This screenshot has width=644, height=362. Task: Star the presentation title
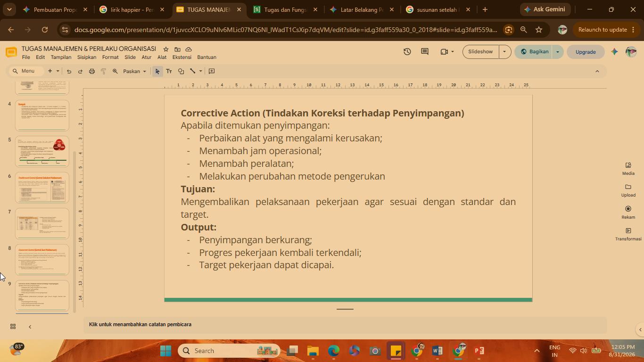tap(166, 49)
